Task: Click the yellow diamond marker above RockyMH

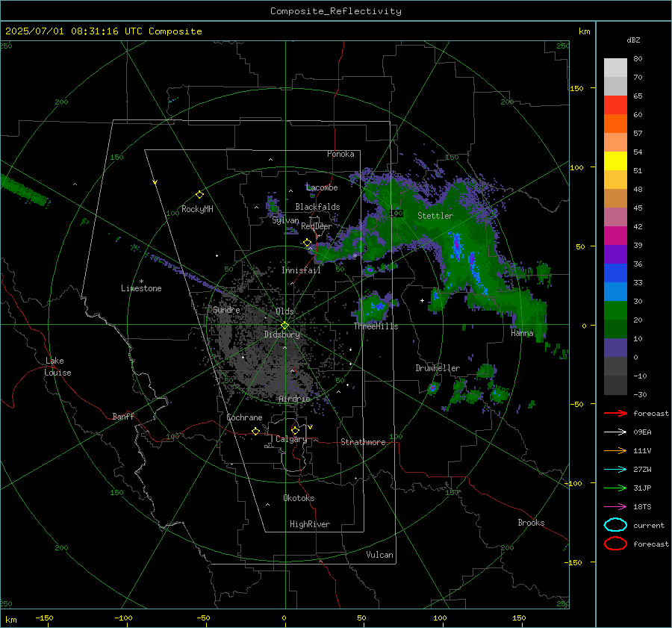Action: coord(199,195)
